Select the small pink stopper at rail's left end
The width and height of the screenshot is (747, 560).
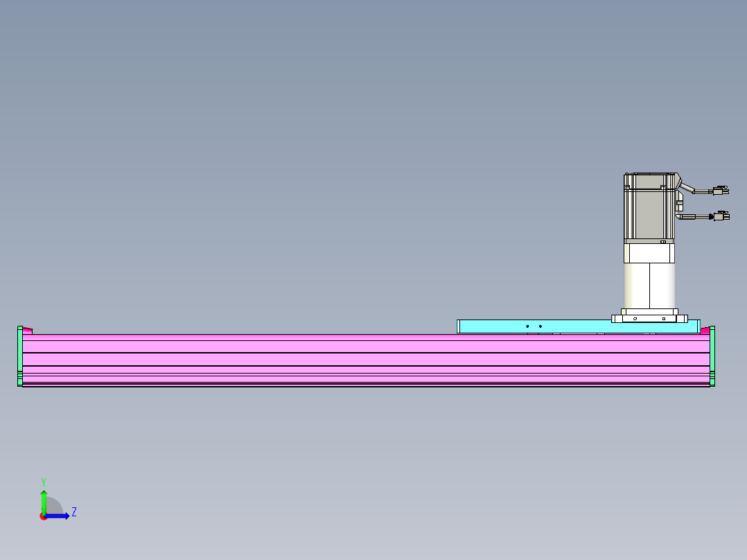[x=28, y=331]
